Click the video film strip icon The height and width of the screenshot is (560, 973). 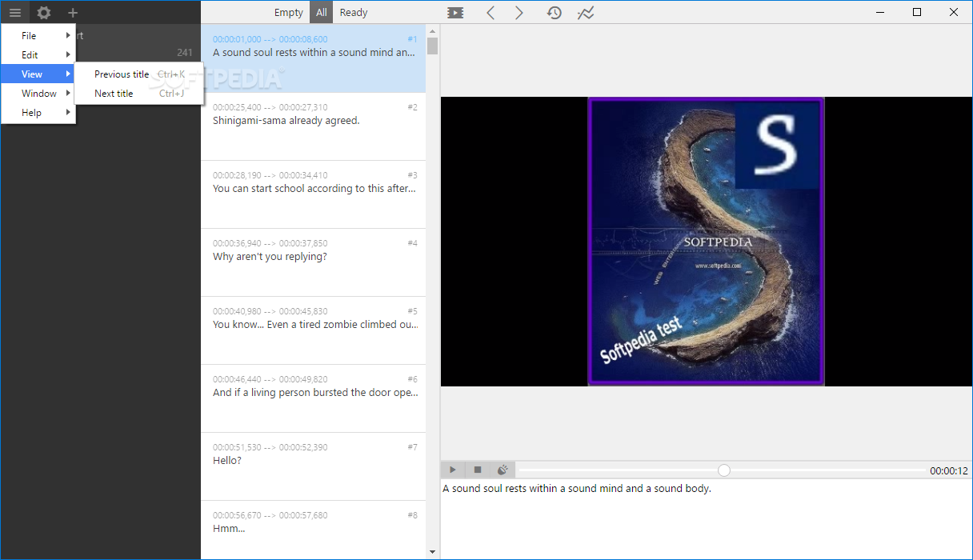point(455,13)
